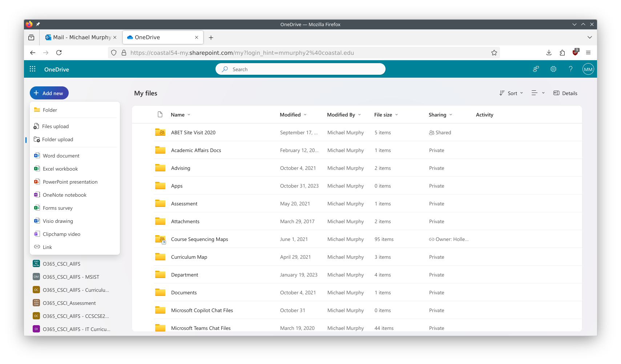The height and width of the screenshot is (364, 621).
Task: Open the Sharing column dropdown
Action: tap(440, 115)
